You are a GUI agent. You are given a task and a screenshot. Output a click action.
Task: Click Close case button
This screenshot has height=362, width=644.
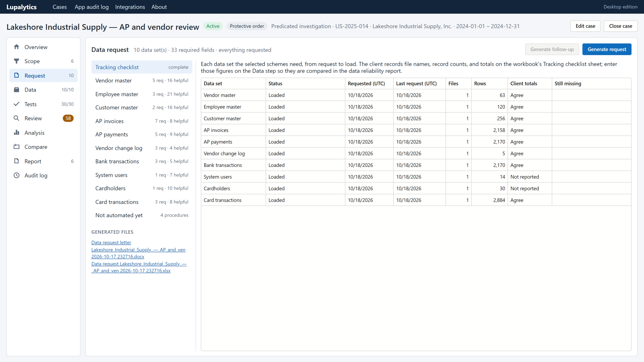pos(621,26)
